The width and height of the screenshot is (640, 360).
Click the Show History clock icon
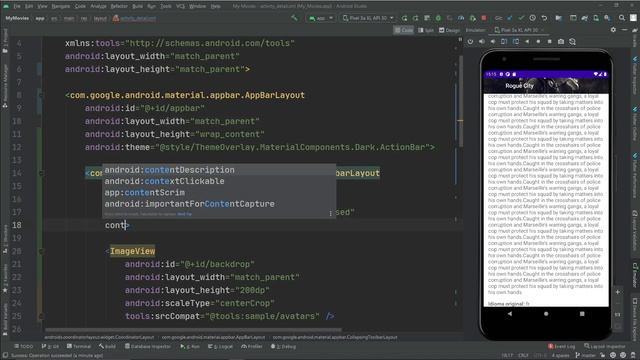[x=533, y=18]
